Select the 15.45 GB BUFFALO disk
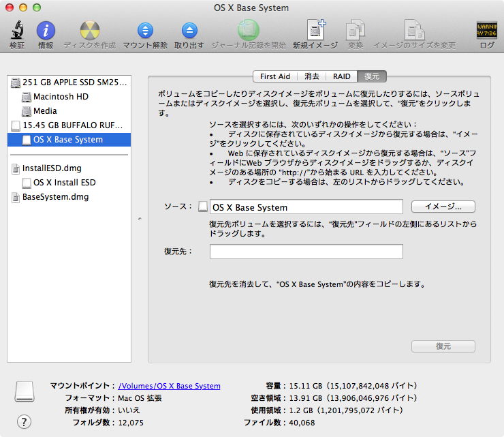Screen dimensions: 504x437 coord(69,125)
